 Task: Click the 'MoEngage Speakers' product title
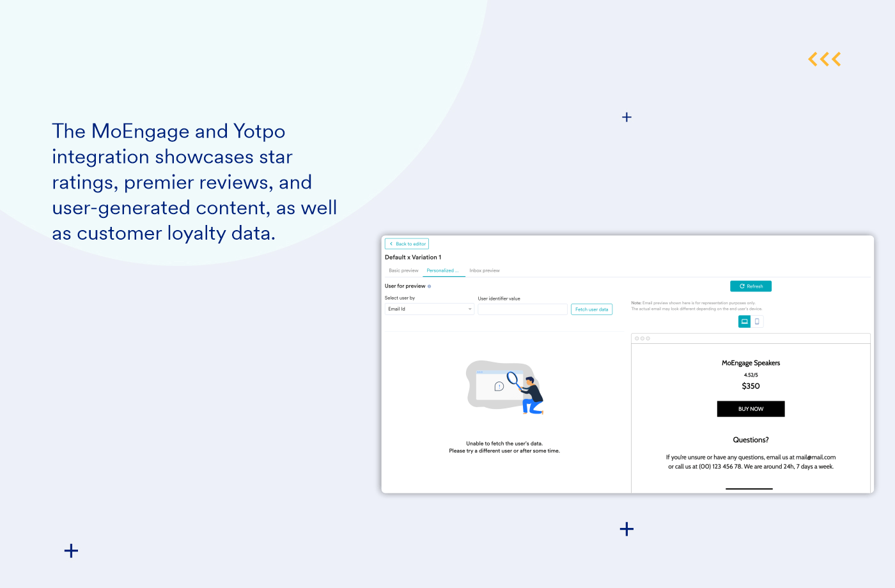click(x=751, y=363)
